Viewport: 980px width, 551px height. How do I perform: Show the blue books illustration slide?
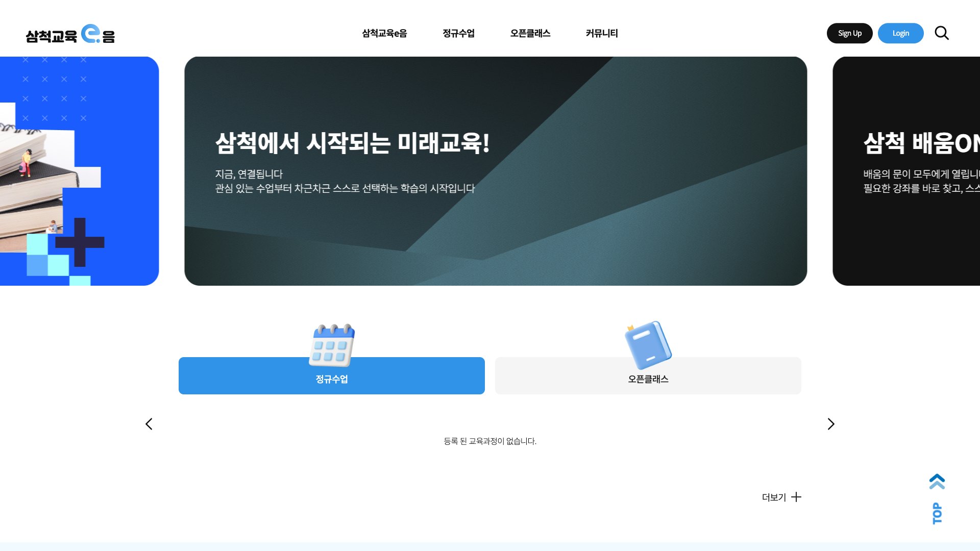coord(79,171)
